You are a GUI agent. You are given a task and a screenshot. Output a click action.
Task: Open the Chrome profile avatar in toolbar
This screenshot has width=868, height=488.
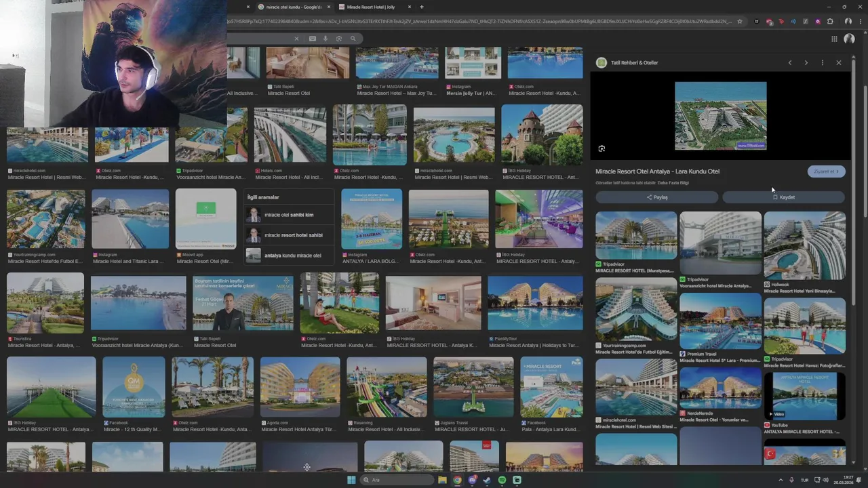click(848, 21)
